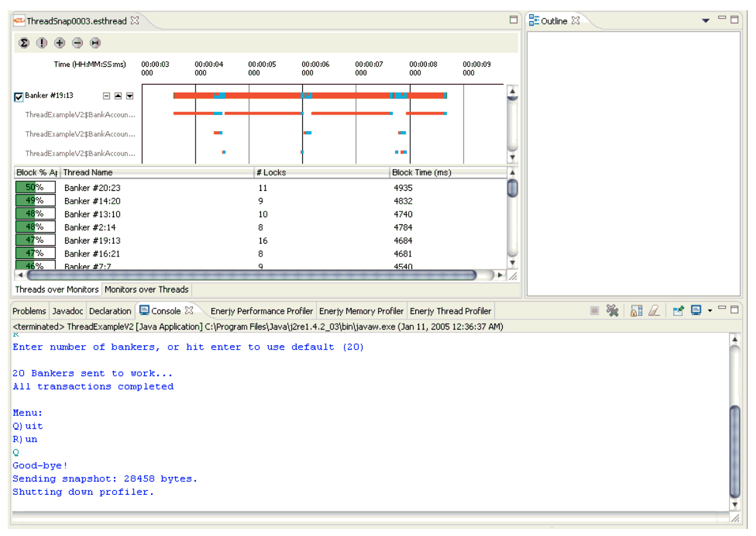Open the Console display selection dropdown arrow
This screenshot has width=756, height=536.
coord(710,311)
